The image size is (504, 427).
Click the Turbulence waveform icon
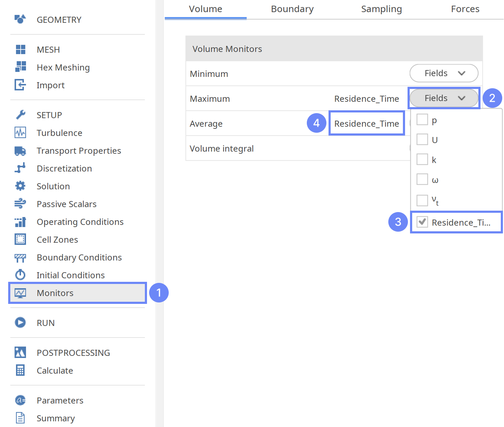pyautogui.click(x=20, y=133)
